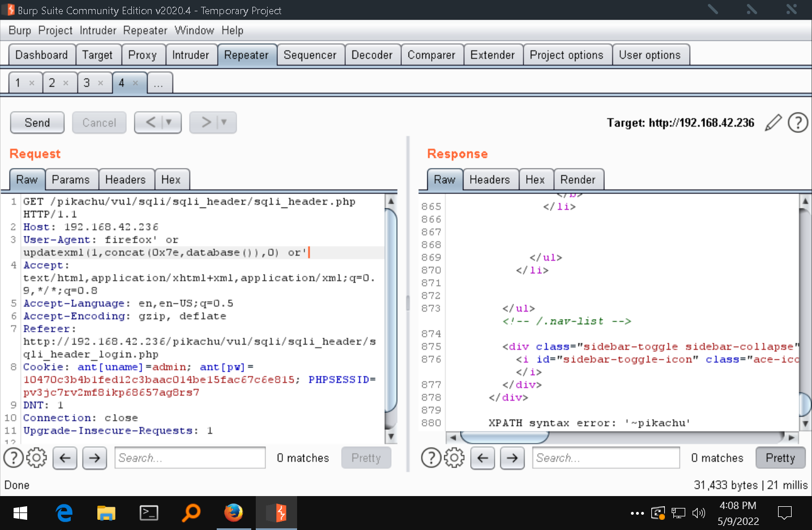The height and width of the screenshot is (530, 812).
Task: Open the User options tab
Action: (x=650, y=55)
